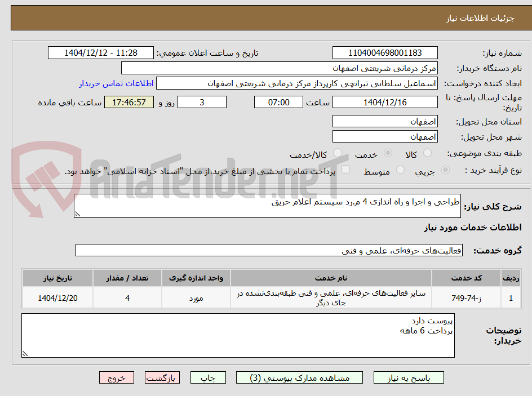Click the service name cell سایر فعالیت‌های حرفه‌ای
Screen dimensions: 532x396
[x=331, y=297]
